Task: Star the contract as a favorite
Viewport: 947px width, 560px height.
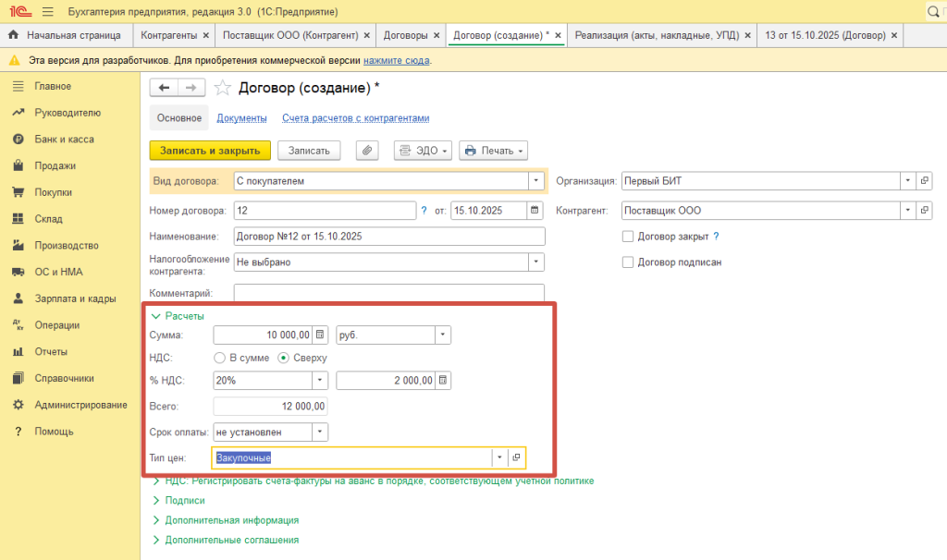Action: pos(222,88)
